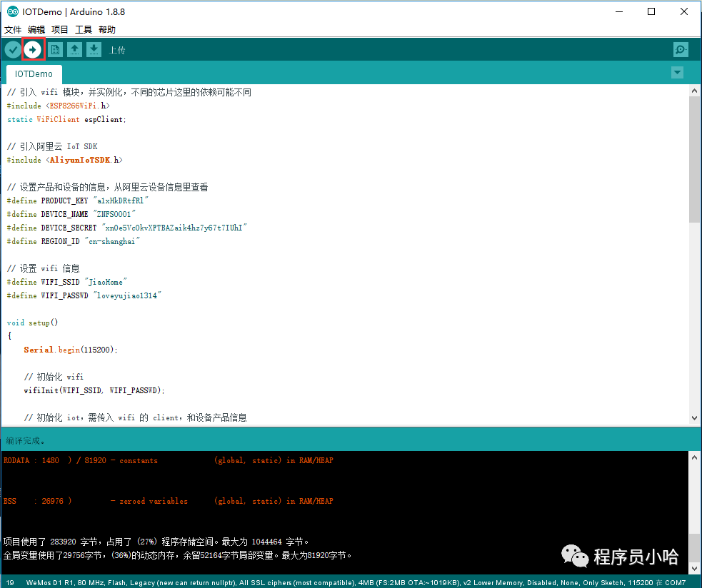Select the IOTDemo sketch tab
This screenshot has width=702, height=588.
34,73
